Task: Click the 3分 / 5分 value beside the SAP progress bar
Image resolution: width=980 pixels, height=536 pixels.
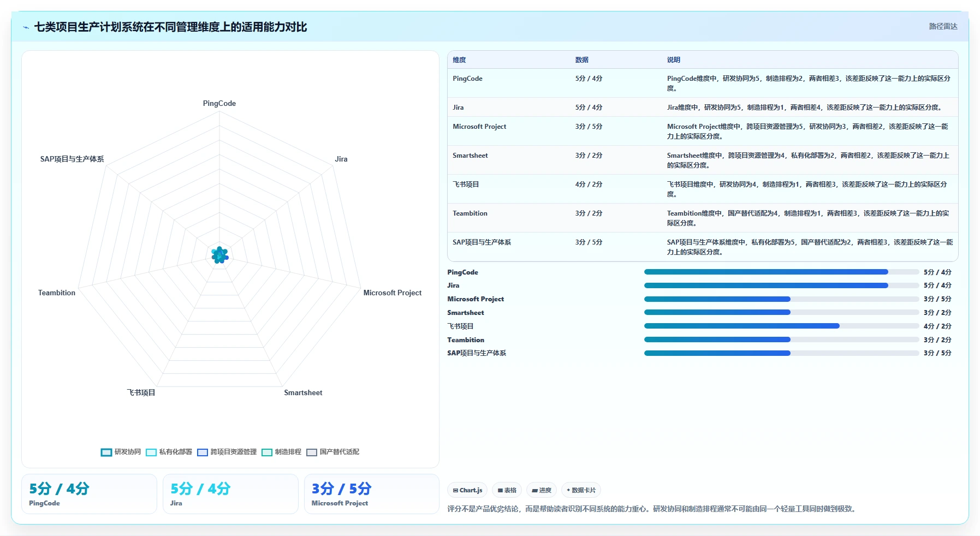Action: click(x=937, y=353)
